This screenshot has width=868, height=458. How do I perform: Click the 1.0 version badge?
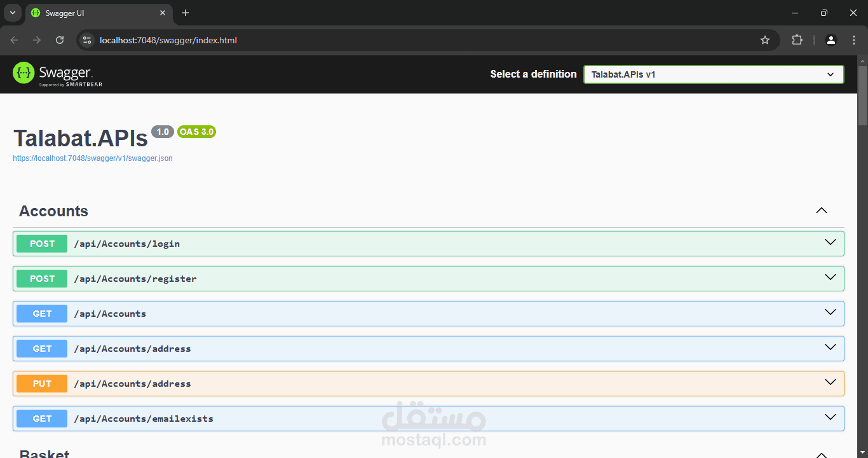[163, 132]
